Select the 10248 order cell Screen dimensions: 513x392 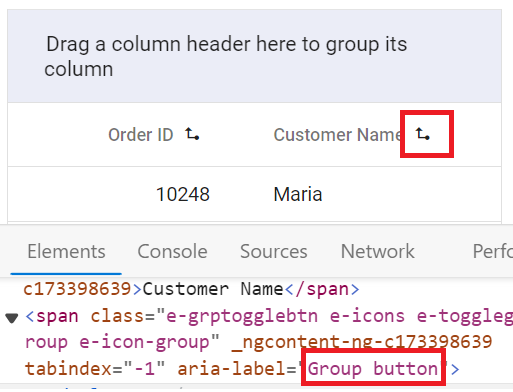click(183, 194)
